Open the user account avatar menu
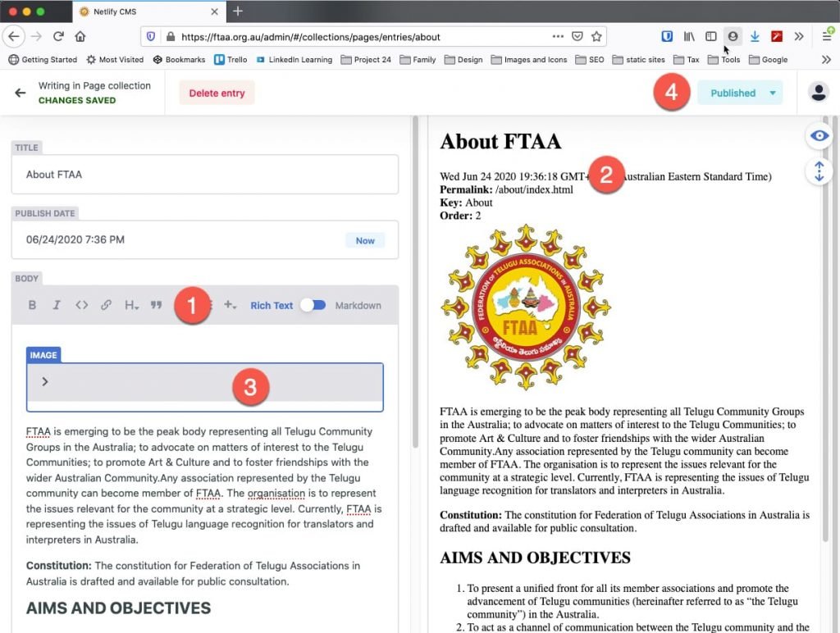Screen dimensions: 840x633 [818, 93]
